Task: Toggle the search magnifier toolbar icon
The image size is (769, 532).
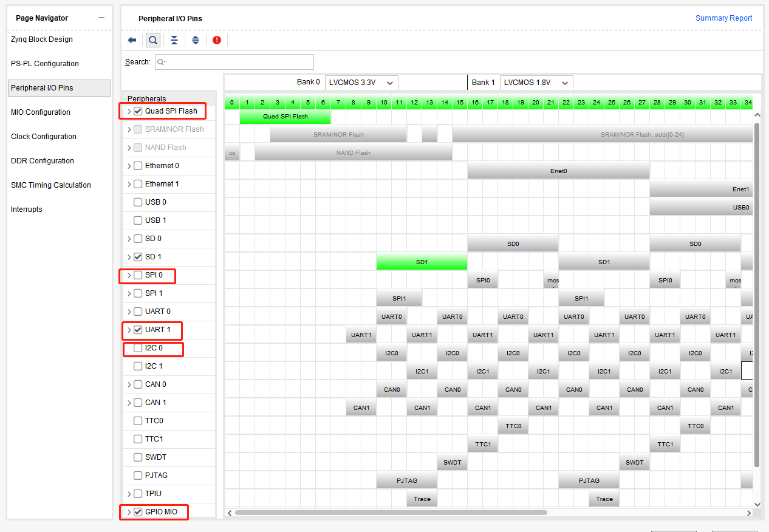Action: point(153,40)
